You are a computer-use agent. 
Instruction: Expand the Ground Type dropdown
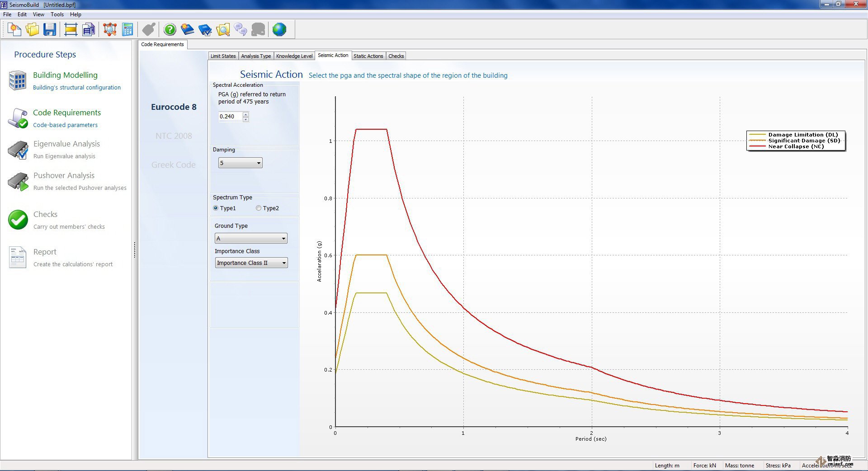tap(251, 239)
